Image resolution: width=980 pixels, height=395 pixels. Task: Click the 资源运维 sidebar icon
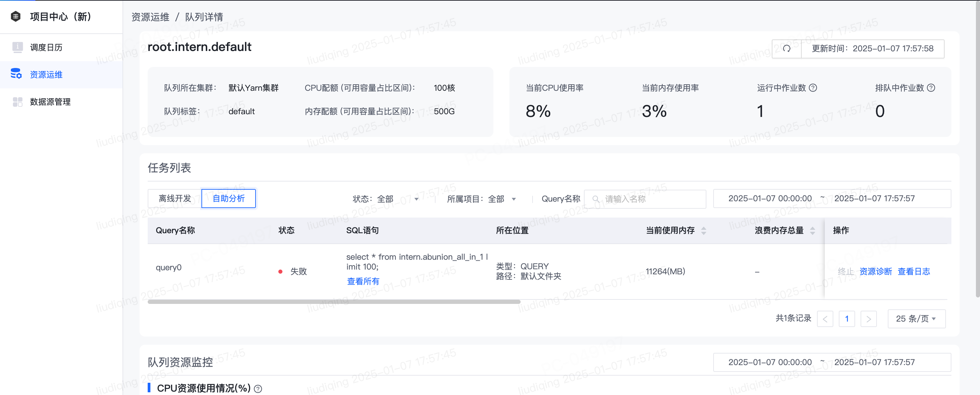tap(16, 73)
